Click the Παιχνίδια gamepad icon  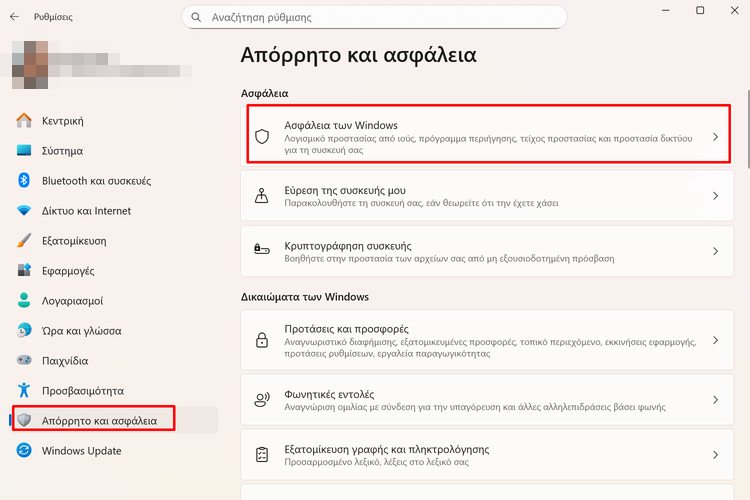tap(25, 361)
